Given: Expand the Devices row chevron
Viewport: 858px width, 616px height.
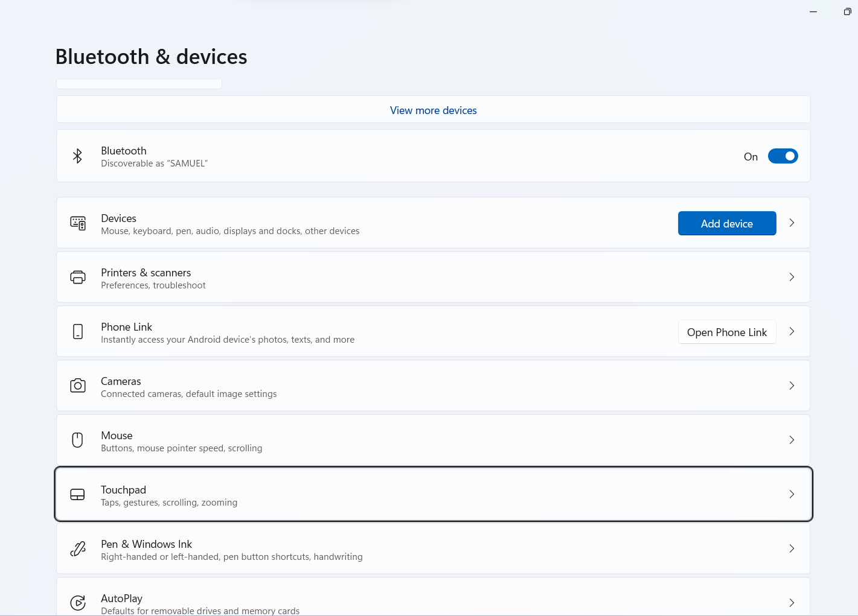Looking at the screenshot, I should (x=792, y=223).
